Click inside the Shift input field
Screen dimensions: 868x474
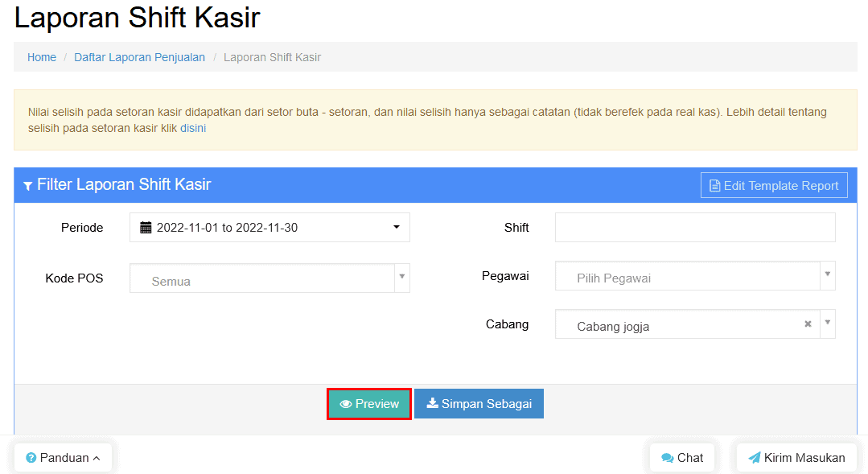(x=694, y=227)
